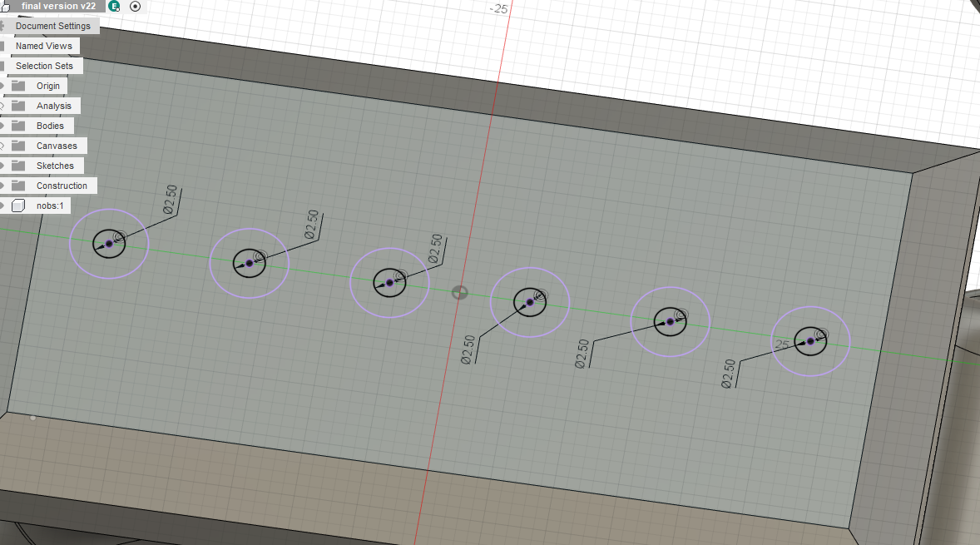980x545 pixels.
Task: Select the Bodies label in browser
Action: (50, 126)
